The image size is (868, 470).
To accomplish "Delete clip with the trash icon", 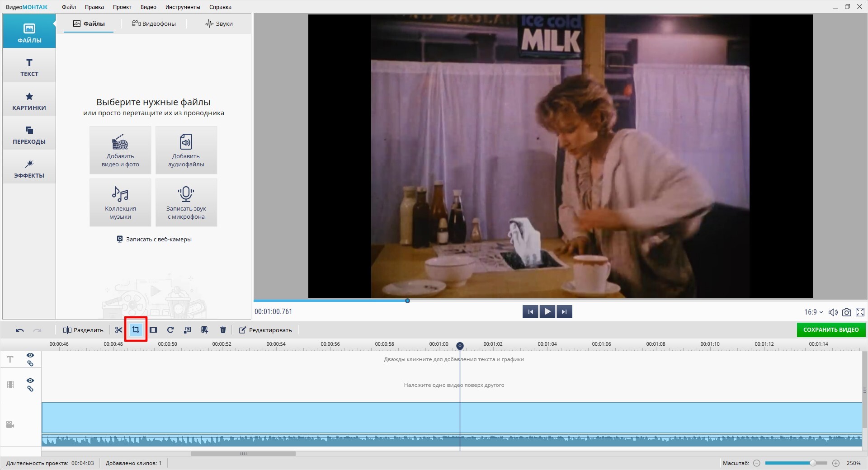I will tap(223, 330).
